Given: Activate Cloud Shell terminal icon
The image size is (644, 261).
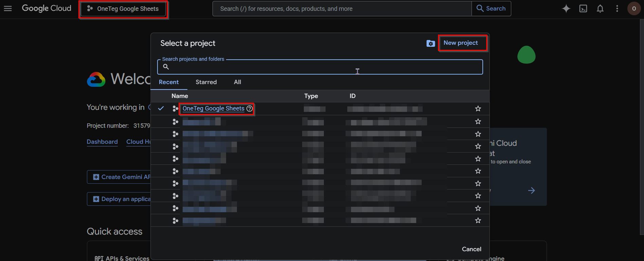Looking at the screenshot, I should coord(583,9).
